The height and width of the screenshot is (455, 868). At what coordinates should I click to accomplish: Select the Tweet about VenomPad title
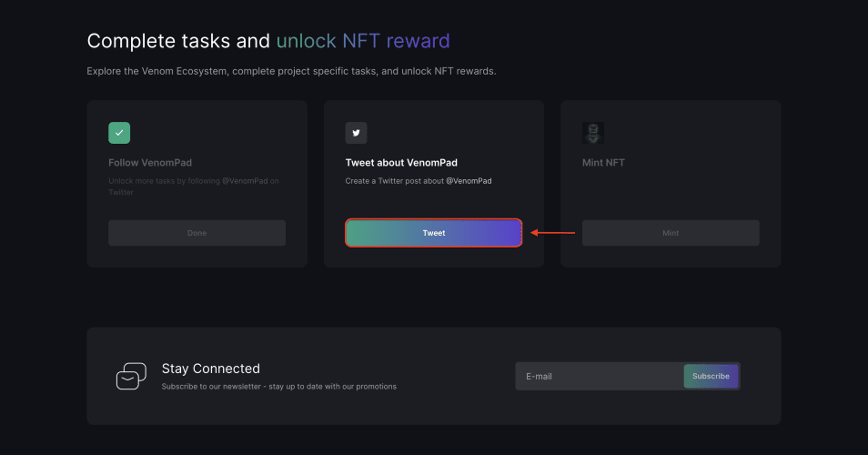point(401,163)
